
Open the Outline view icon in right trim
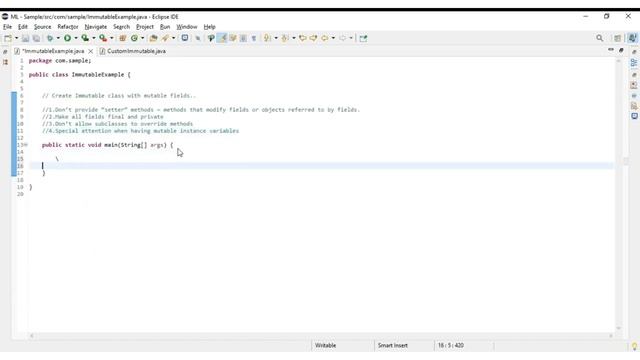point(634,62)
